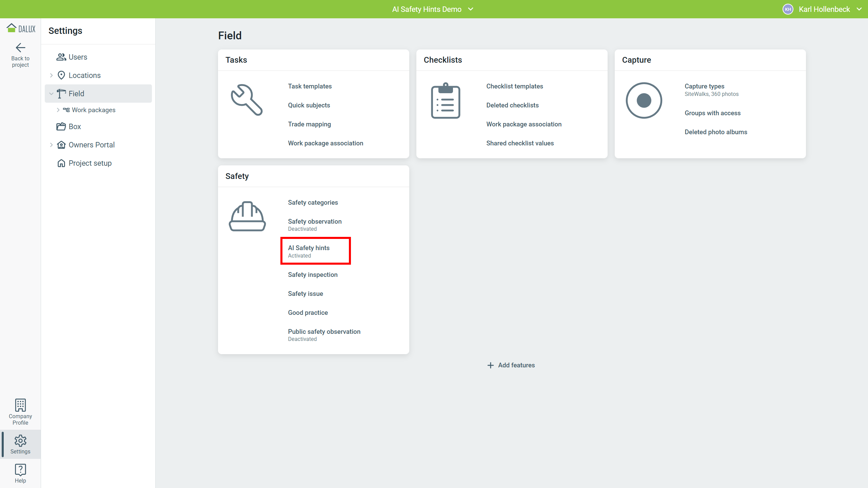This screenshot has width=868, height=488.
Task: Open Settings gear icon in left rail
Action: [x=20, y=441]
